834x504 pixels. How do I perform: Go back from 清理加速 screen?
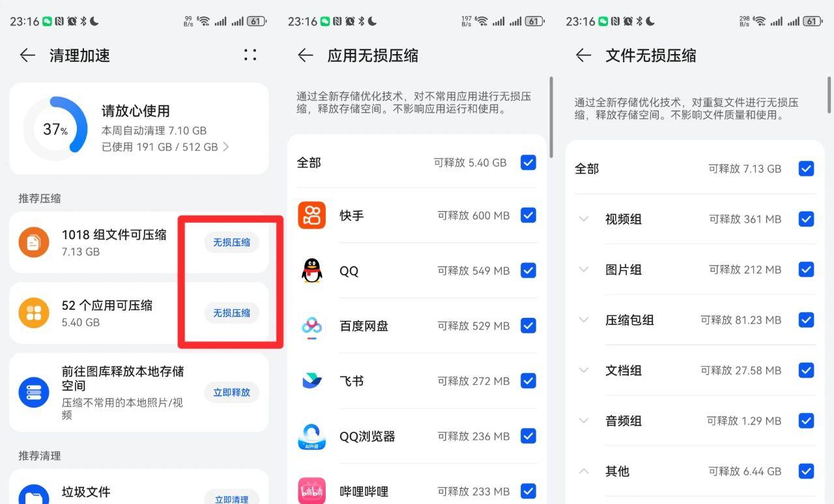[x=27, y=55]
